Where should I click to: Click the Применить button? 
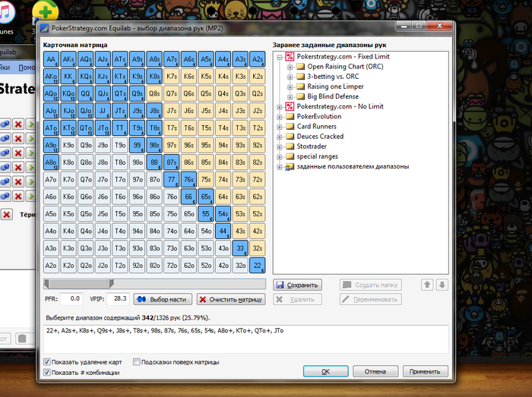click(425, 372)
